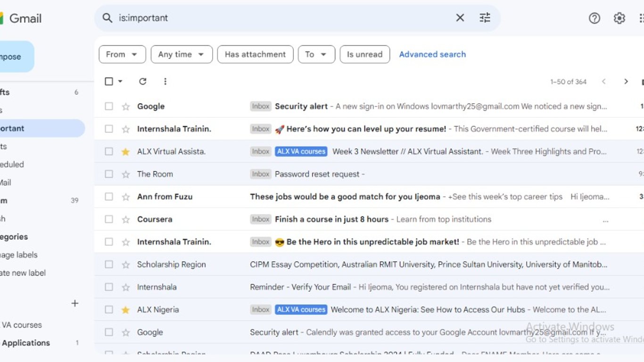Apply the Is unread filter
Image resolution: width=644 pixels, height=362 pixels.
364,54
